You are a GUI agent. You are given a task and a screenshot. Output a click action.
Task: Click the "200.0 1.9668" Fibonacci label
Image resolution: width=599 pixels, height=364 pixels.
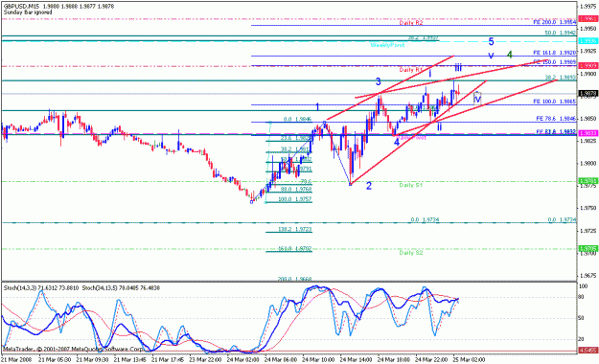[295, 279]
